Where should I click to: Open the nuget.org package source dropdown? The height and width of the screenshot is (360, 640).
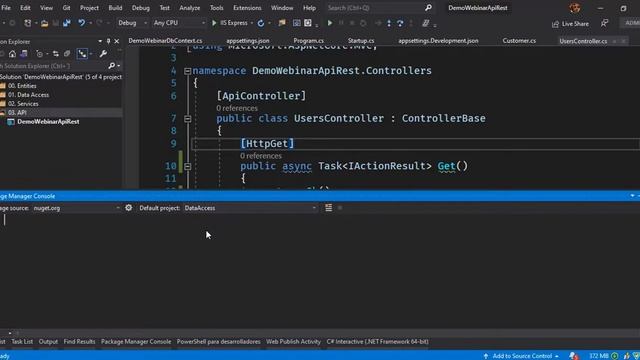pyautogui.click(x=76, y=208)
